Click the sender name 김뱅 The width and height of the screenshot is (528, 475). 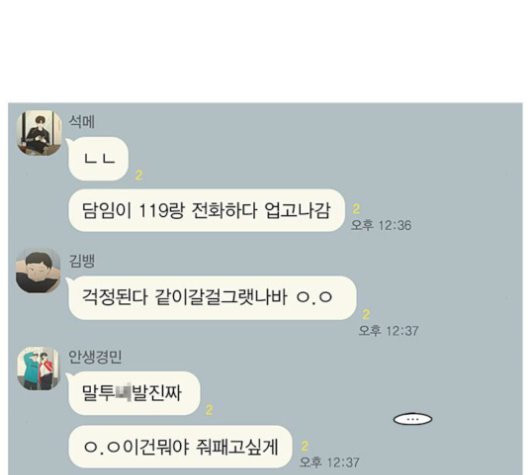click(x=81, y=261)
